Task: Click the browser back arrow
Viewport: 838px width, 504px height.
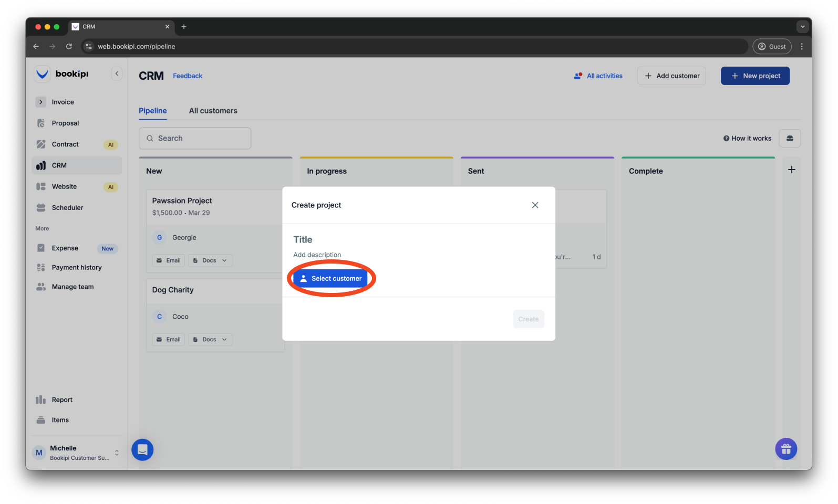Action: pos(36,47)
